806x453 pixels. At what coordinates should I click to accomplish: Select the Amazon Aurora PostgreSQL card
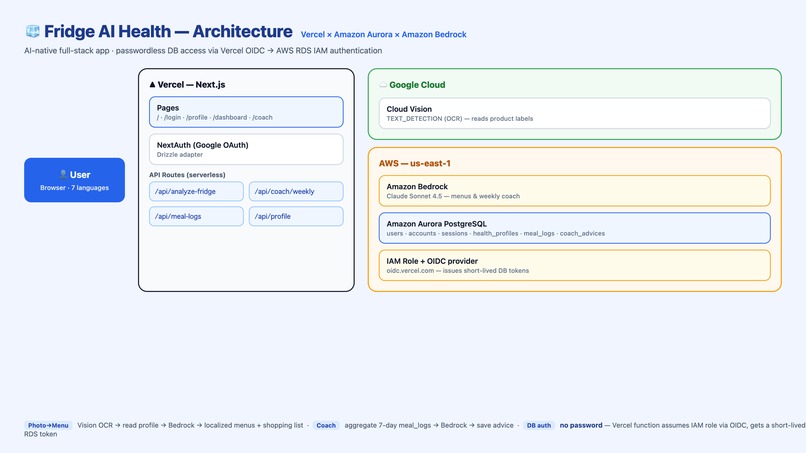click(x=575, y=228)
